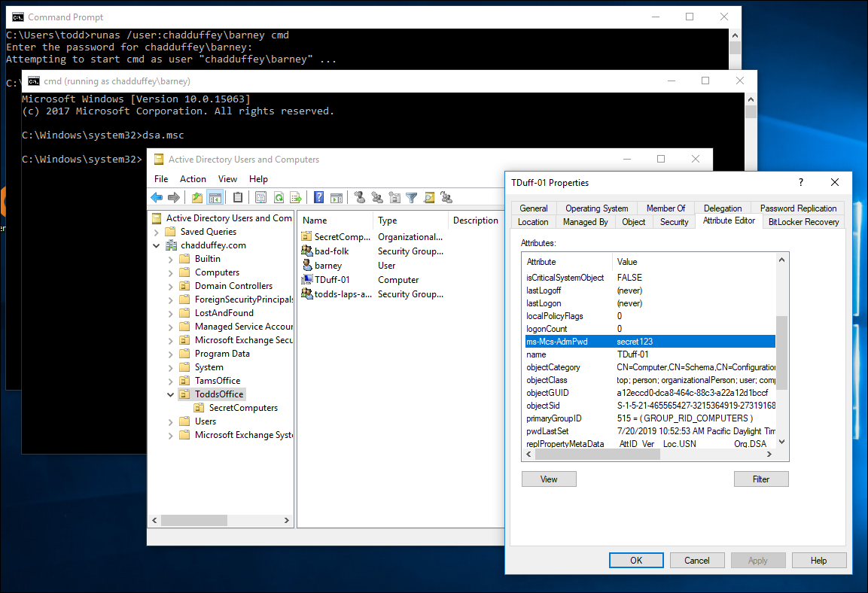Screen dimensions: 868x593
Task: Click Find objects magnifier toolbar icon
Action: [429, 197]
